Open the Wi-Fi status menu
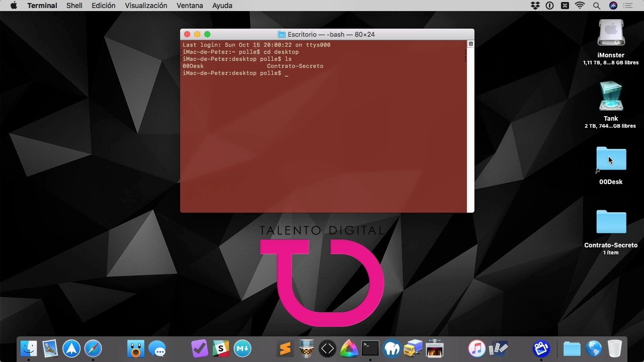 (580, 6)
